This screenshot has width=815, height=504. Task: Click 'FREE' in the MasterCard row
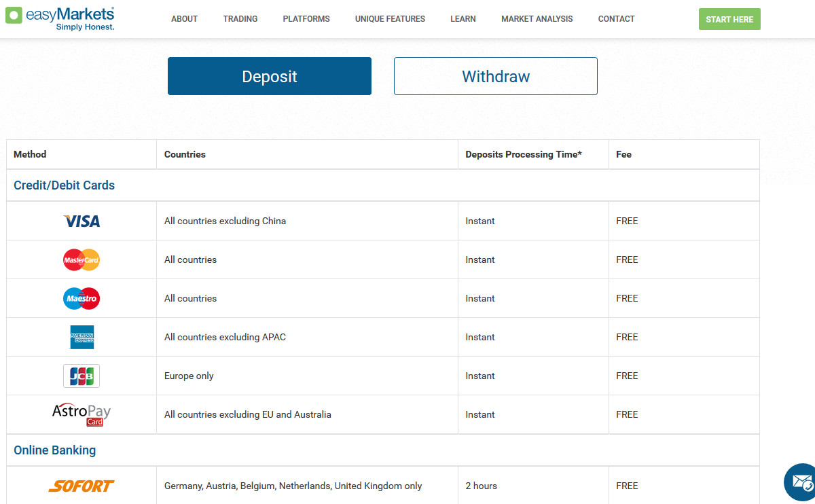[627, 259]
